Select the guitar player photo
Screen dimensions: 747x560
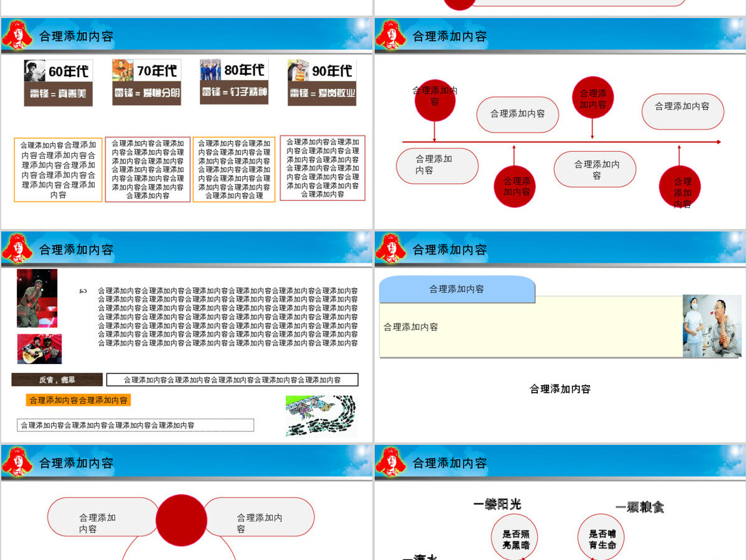(39, 348)
